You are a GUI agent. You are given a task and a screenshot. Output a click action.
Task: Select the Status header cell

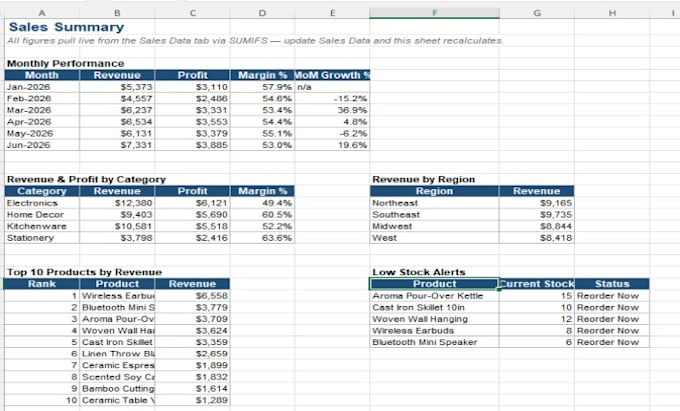tap(612, 284)
